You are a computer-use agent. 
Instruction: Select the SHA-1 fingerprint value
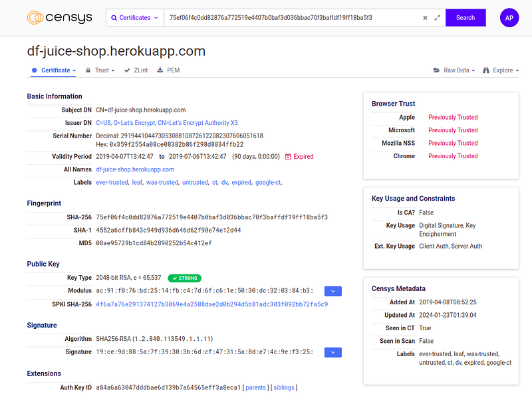click(x=168, y=231)
